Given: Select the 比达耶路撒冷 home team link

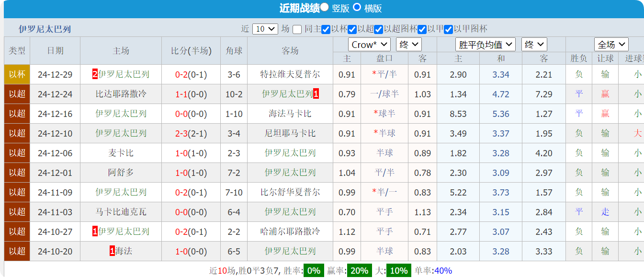Looking at the screenshot, I should [x=120, y=94].
